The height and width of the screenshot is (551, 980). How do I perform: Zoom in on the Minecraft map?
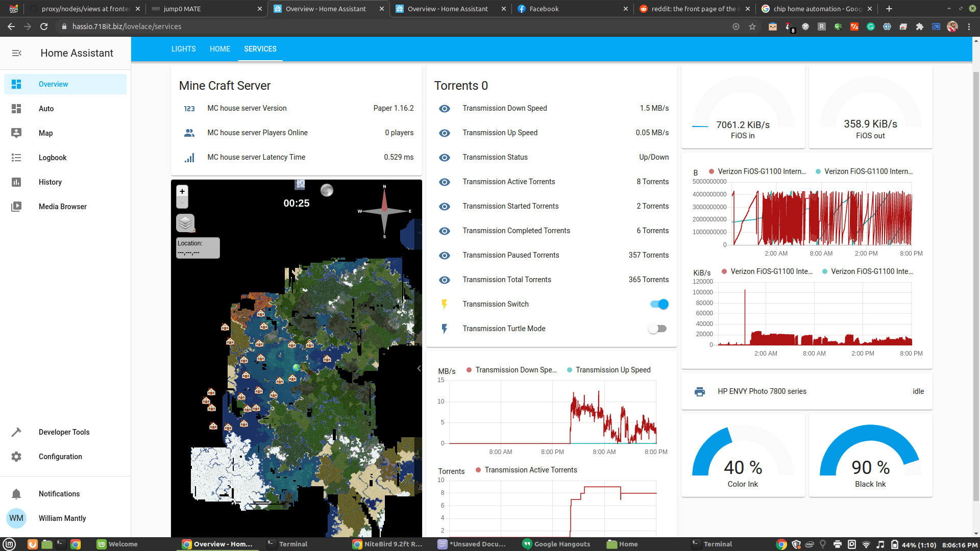tap(182, 191)
